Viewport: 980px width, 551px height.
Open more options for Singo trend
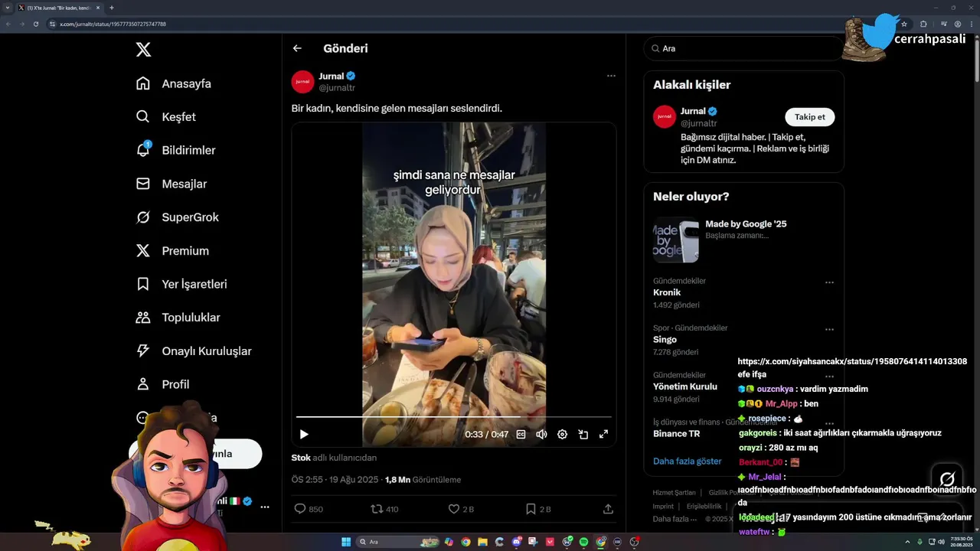tap(829, 329)
